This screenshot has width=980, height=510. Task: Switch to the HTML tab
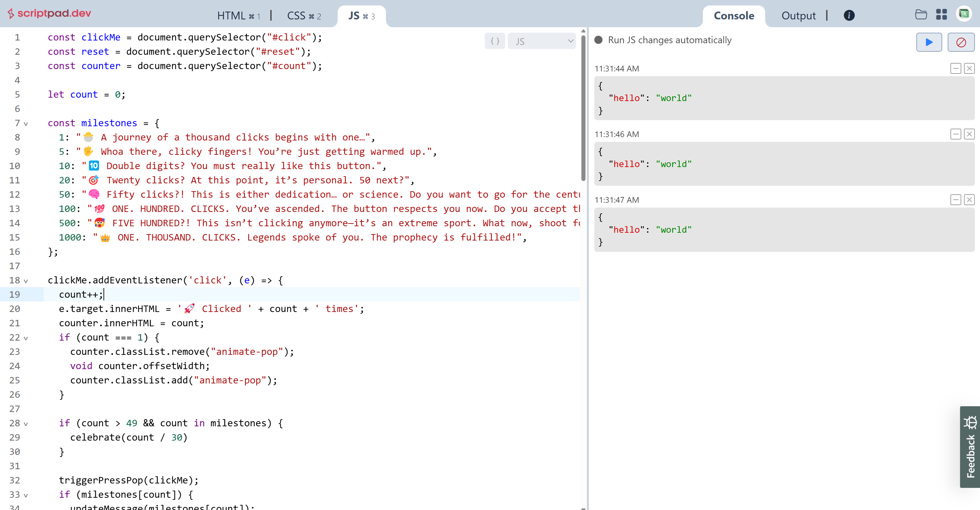239,16
